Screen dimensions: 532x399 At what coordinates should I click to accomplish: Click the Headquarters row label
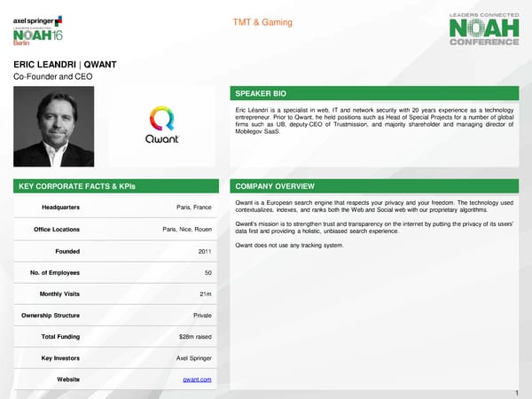(60, 208)
